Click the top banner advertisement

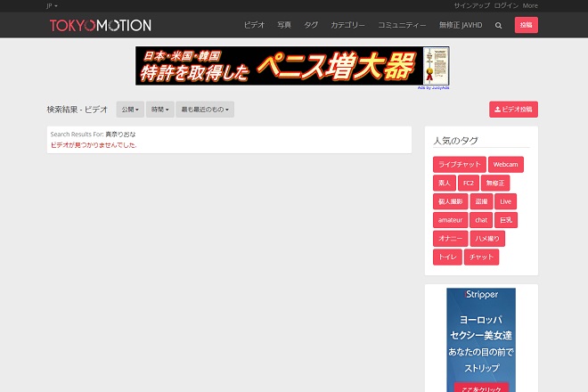click(x=292, y=67)
